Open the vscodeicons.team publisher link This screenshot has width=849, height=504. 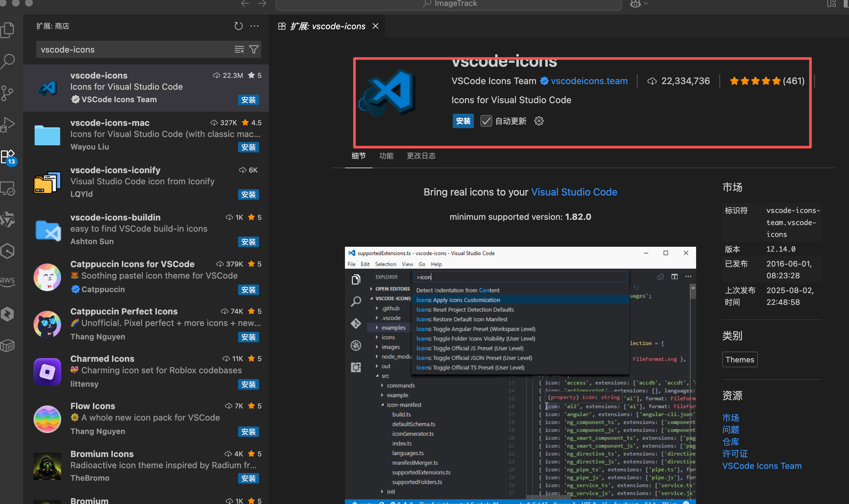589,81
